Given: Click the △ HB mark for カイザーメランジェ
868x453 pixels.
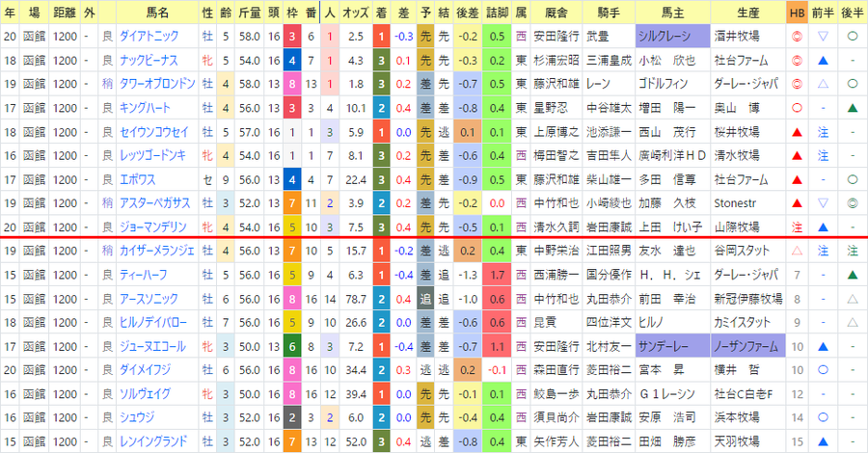Looking at the screenshot, I should point(798,252).
